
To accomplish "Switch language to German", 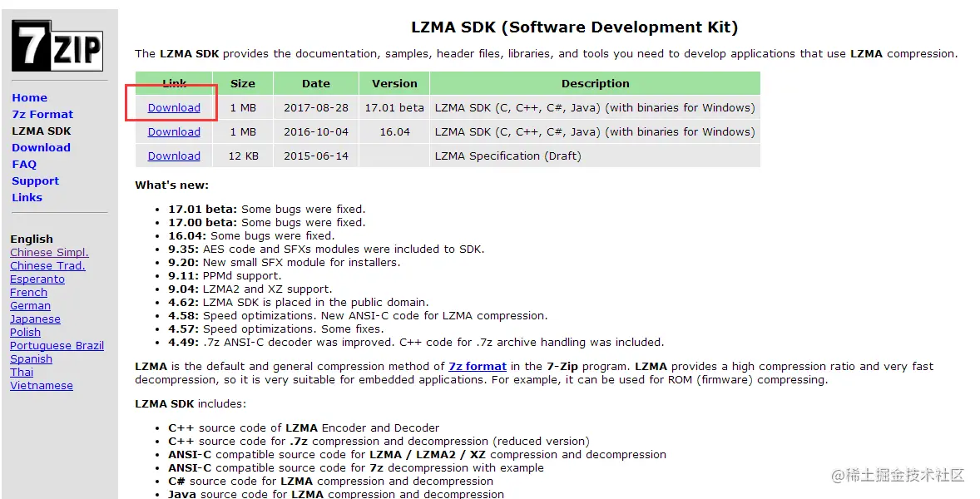I will click(x=30, y=306).
